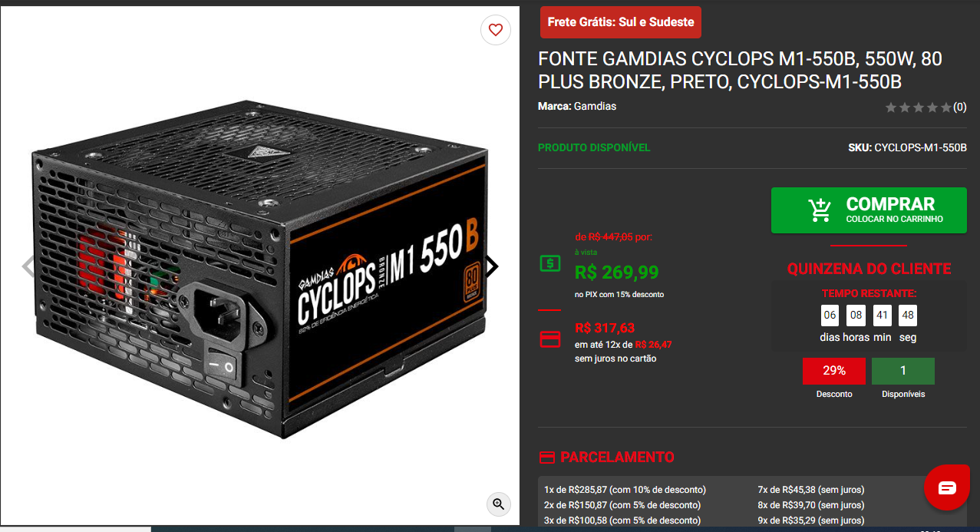Click the red credit card price icon
The width and height of the screenshot is (980, 532).
click(x=549, y=339)
